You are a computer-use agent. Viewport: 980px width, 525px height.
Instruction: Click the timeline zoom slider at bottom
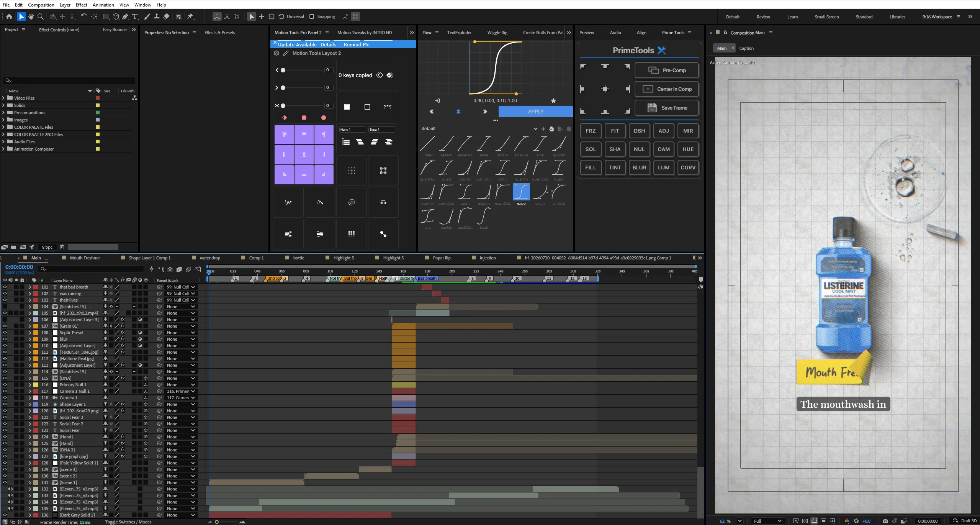coord(226,522)
